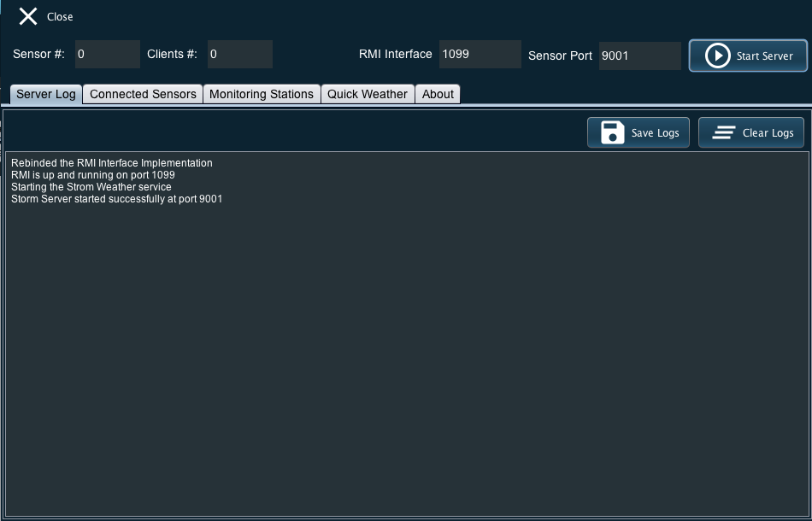The width and height of the screenshot is (812, 521).
Task: Click the RMI Interface port field
Action: click(480, 54)
